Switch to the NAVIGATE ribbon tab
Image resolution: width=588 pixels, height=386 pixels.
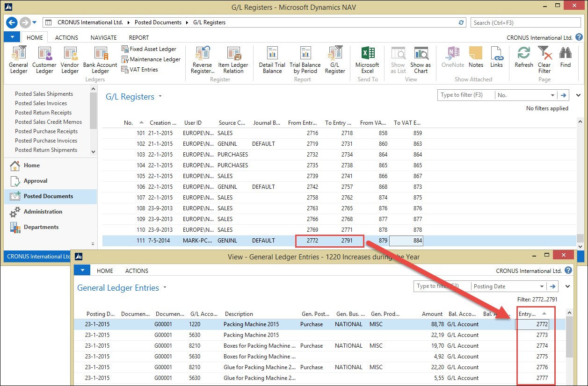pos(103,37)
